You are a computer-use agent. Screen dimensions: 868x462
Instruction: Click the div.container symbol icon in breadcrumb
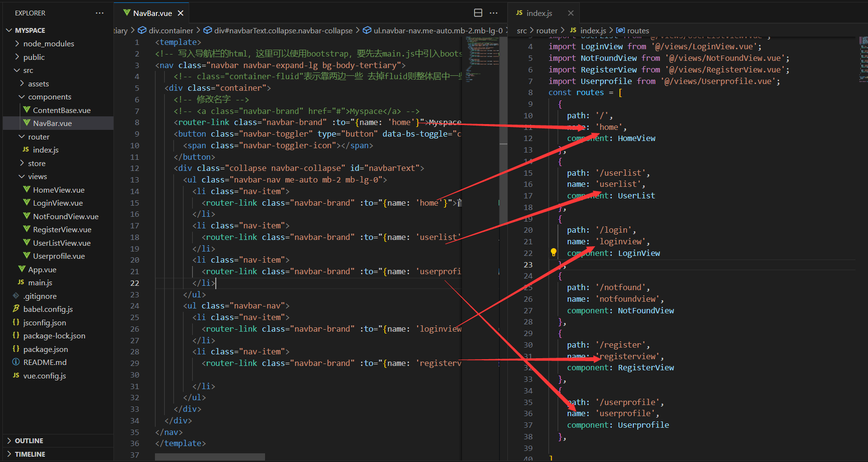point(142,30)
